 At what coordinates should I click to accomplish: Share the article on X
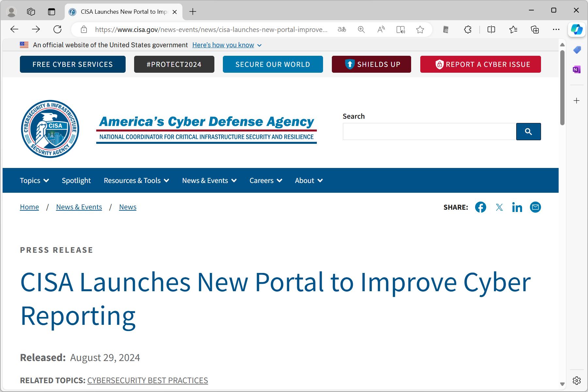(499, 207)
